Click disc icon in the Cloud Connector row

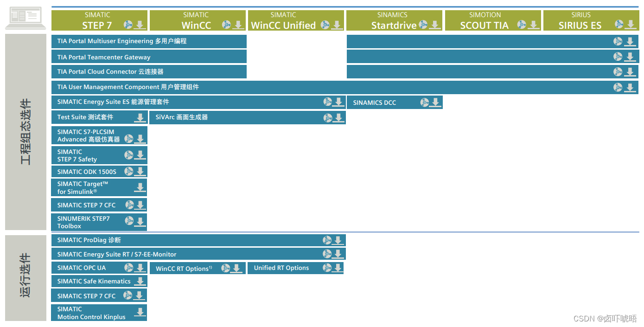pos(618,71)
